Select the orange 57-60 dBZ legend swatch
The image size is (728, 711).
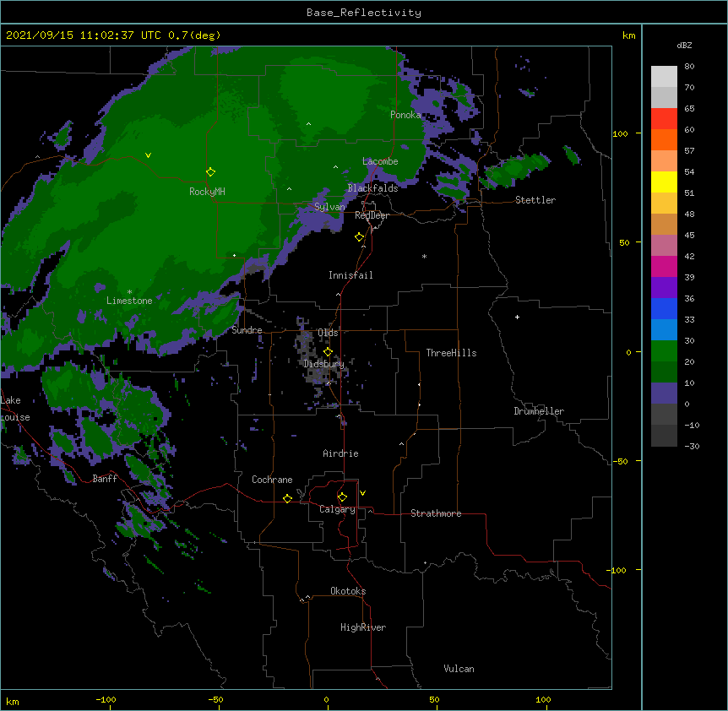click(664, 139)
